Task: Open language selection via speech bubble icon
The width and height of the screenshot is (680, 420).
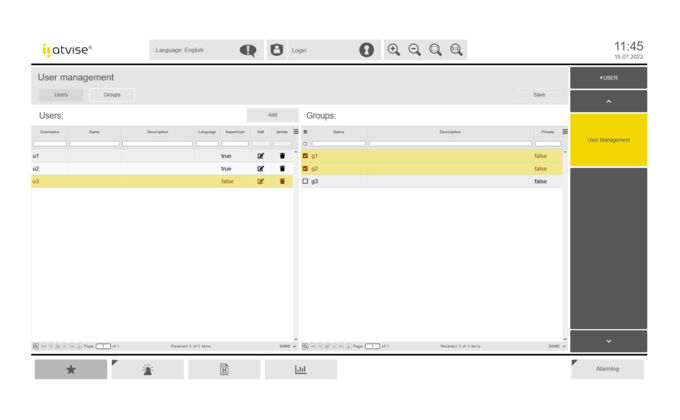Action: [248, 50]
